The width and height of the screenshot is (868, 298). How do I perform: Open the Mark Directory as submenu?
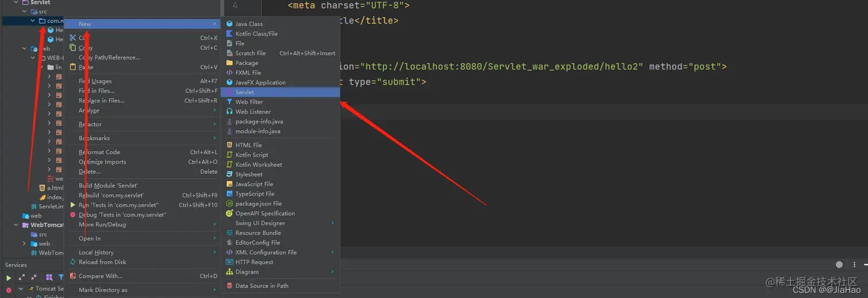pos(142,290)
